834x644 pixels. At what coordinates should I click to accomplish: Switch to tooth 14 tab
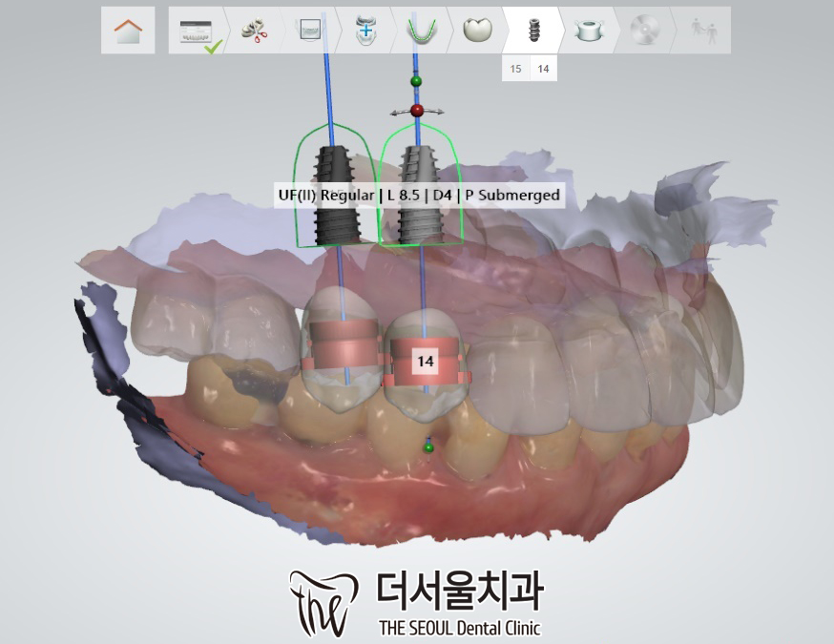543,69
